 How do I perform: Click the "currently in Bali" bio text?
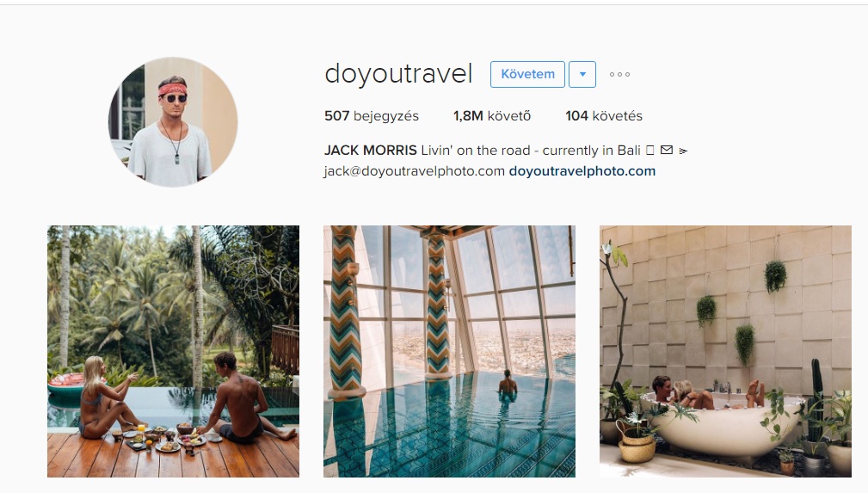tap(591, 150)
